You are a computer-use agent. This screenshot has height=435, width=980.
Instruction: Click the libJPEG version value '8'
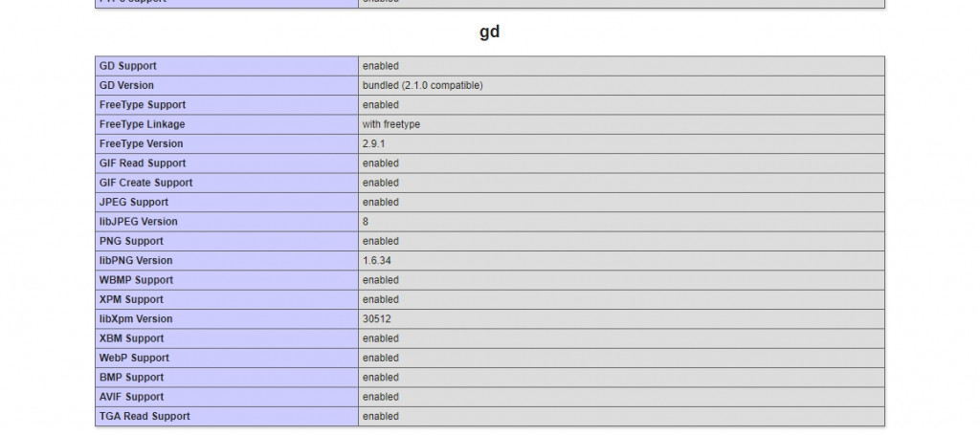pos(366,222)
